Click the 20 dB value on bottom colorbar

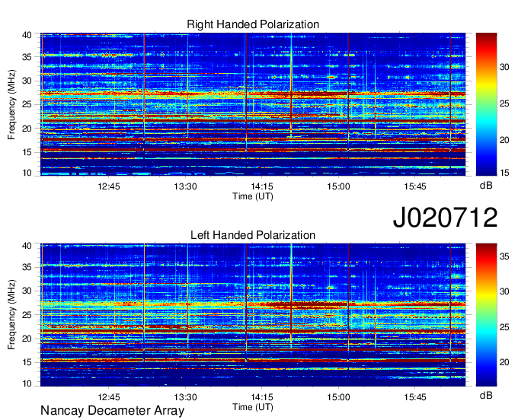pos(504,363)
